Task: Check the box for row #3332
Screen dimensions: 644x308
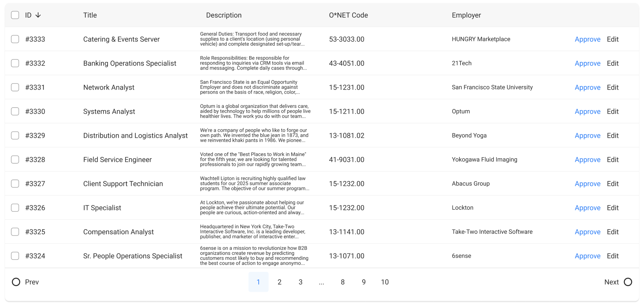Action: point(15,63)
